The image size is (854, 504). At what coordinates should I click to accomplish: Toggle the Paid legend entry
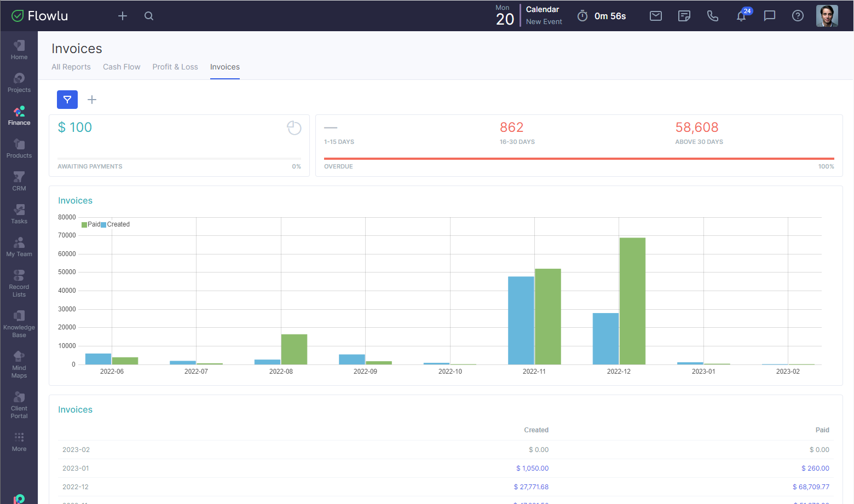[91, 224]
